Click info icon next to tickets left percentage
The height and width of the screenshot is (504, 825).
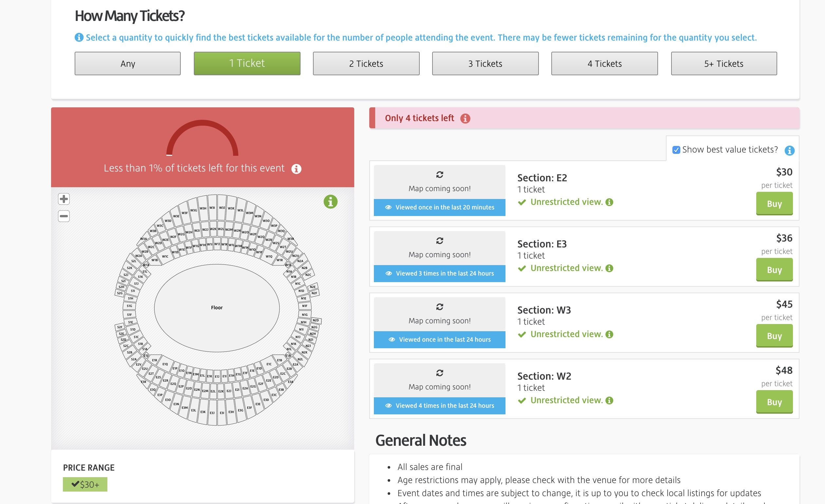296,169
